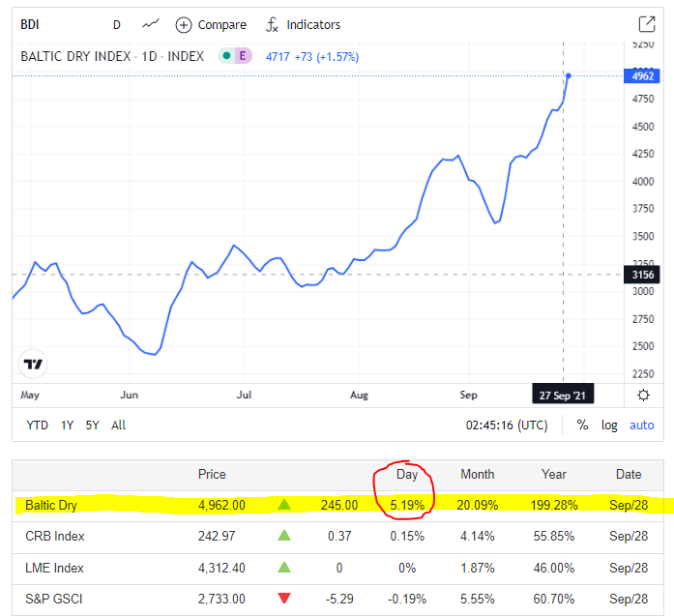The height and width of the screenshot is (616, 674).
Task: Click LME Index month value 1.87%
Action: (x=477, y=568)
